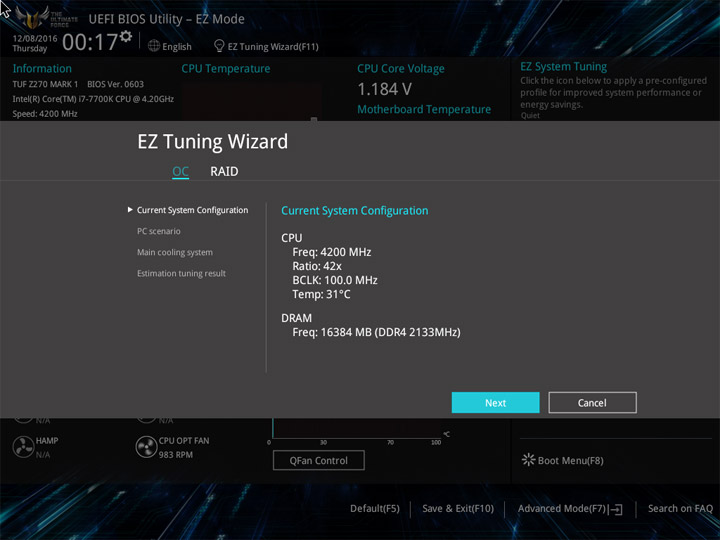
Task: Click the Quiet profile label
Action: pyautogui.click(x=530, y=115)
